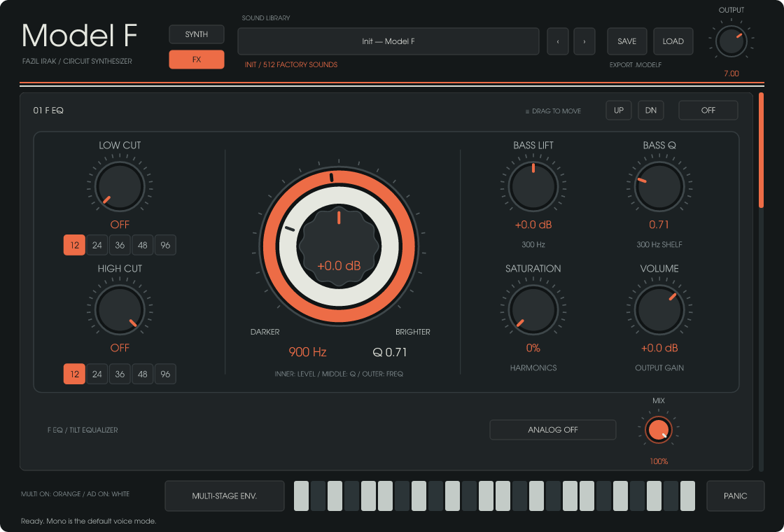Click the Model F title logo
The height and width of the screenshot is (532, 784).
(x=80, y=36)
